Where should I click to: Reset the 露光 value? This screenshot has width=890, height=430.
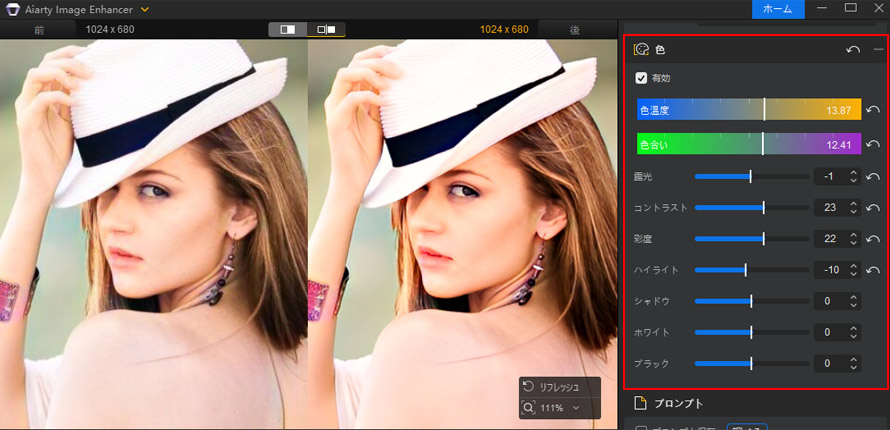tap(873, 177)
